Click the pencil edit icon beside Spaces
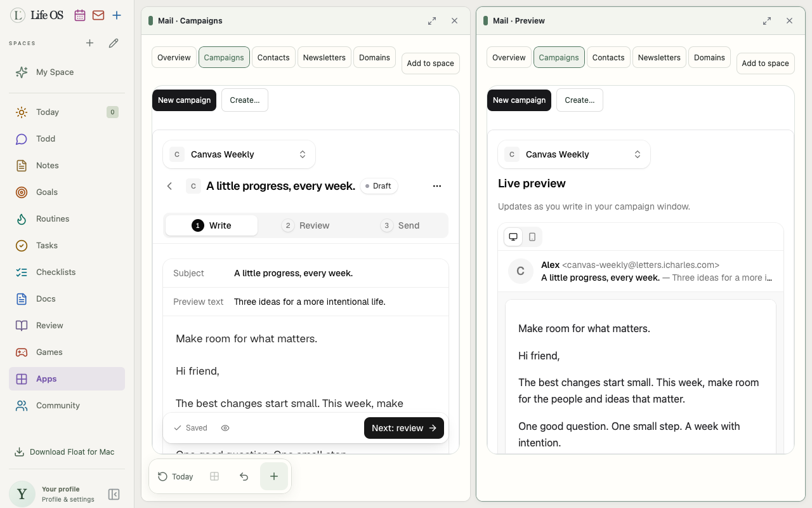Viewport: 812px width, 508px height. click(114, 43)
